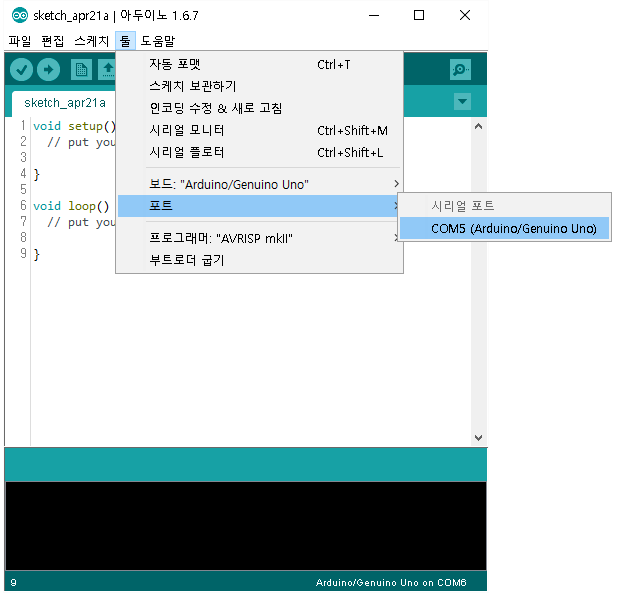The image size is (618, 603).
Task: Click the Open sketch up-arrow icon
Action: coord(107,70)
